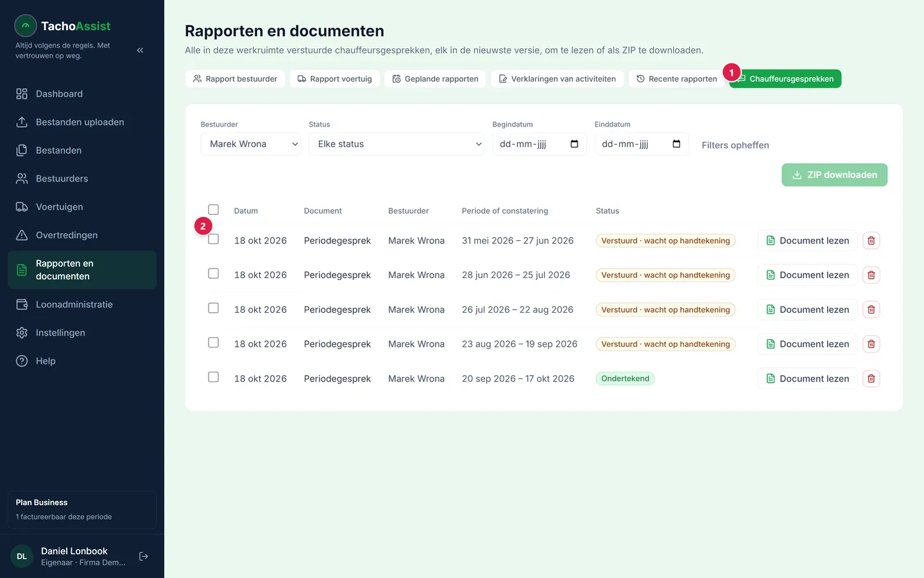Switch to the Rapport voertuig tab
This screenshot has width=924, height=578.
tap(335, 79)
